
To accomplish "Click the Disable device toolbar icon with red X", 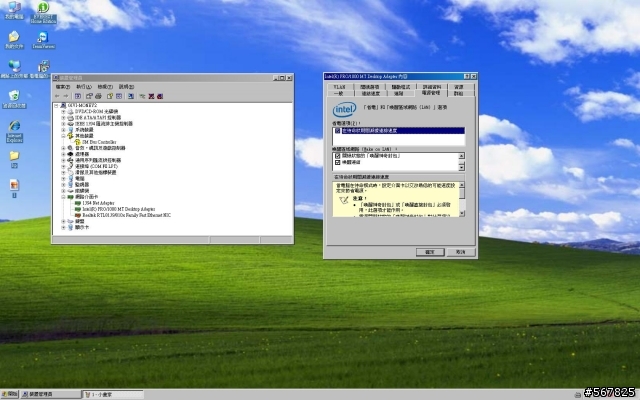I will [151, 96].
